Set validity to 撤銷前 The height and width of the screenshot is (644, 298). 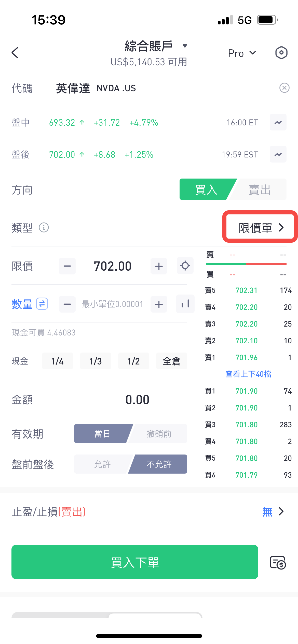point(159,434)
